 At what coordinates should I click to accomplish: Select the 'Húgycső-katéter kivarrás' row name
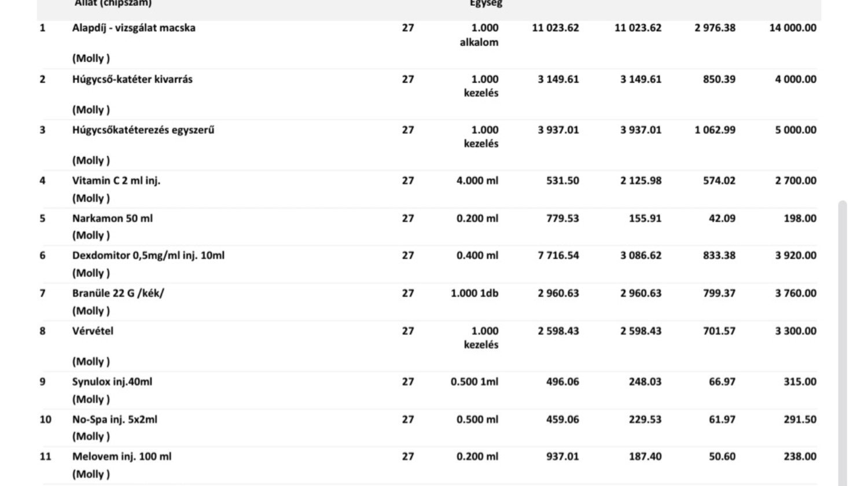click(x=132, y=79)
